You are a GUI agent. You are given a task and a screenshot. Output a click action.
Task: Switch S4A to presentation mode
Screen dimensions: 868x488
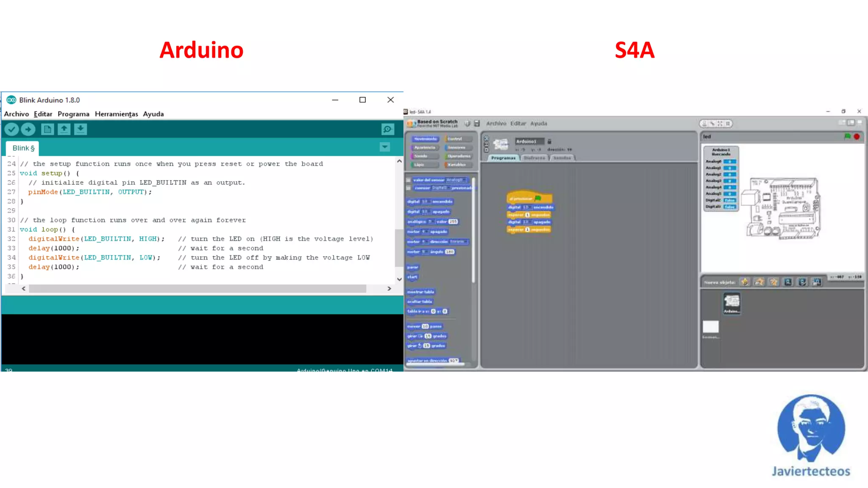click(x=860, y=122)
